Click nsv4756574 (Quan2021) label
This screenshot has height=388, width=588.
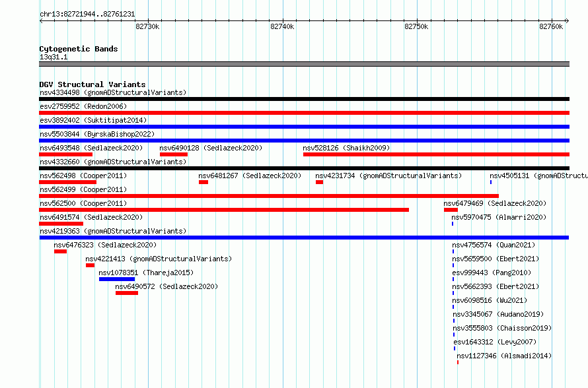tap(494, 245)
